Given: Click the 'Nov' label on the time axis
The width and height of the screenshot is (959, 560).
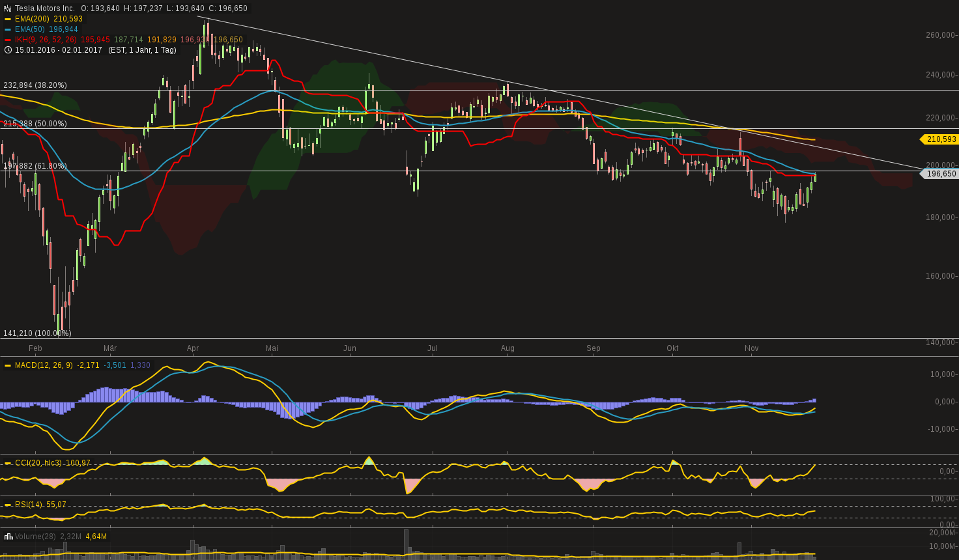Looking at the screenshot, I should click(751, 348).
